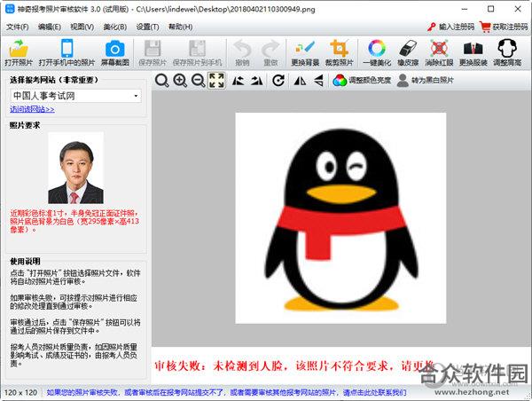This screenshot has height=401, width=532.
Task: Toggle the fit-to-window arrows icon
Action: click(x=216, y=81)
